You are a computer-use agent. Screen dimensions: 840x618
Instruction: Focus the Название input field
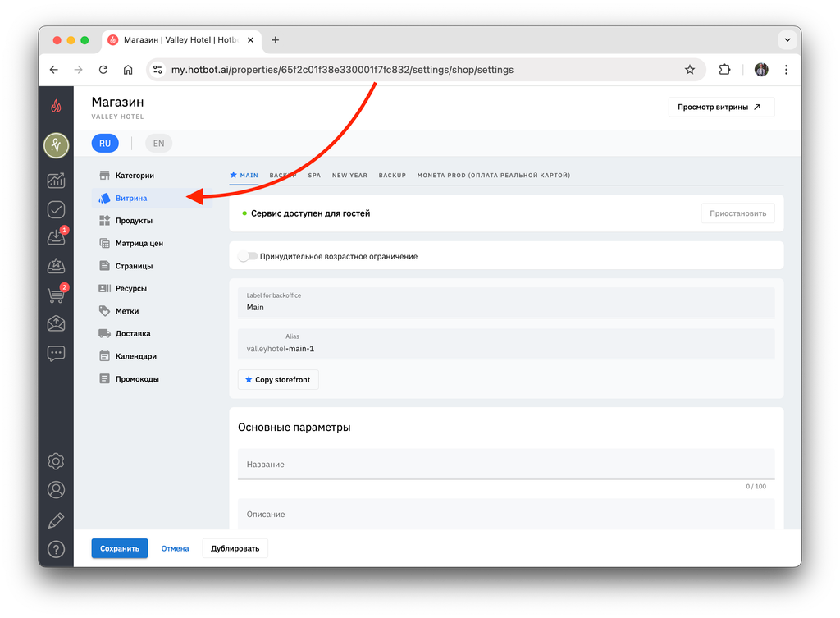506,465
